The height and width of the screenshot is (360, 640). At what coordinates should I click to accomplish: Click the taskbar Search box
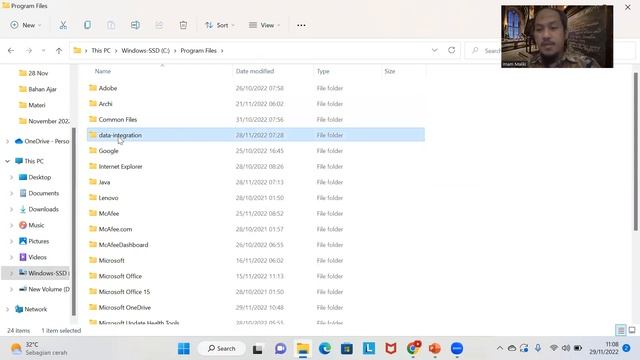[x=222, y=349]
